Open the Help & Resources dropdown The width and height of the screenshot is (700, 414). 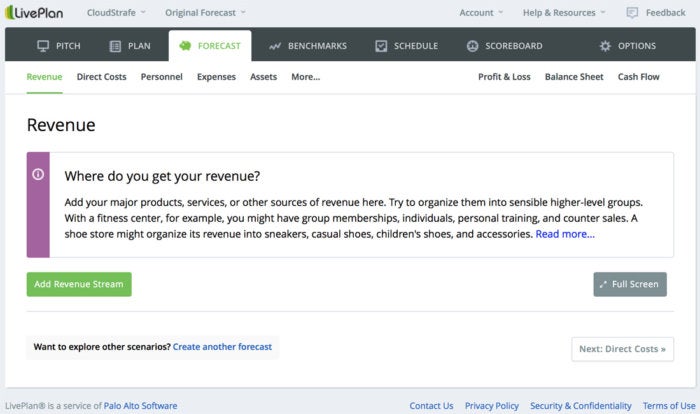pos(564,13)
